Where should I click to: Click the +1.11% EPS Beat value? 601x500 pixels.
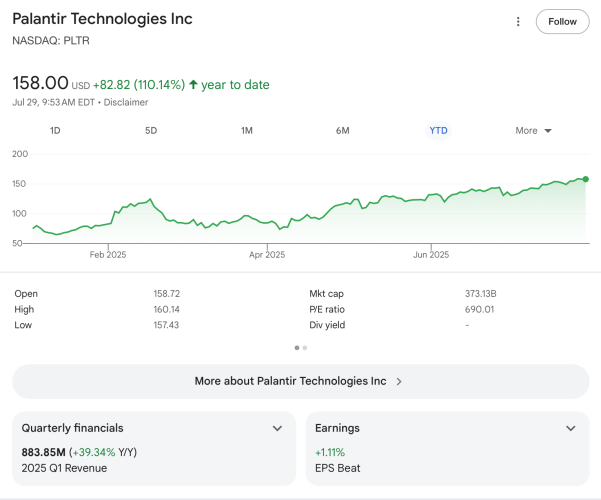[x=330, y=452]
